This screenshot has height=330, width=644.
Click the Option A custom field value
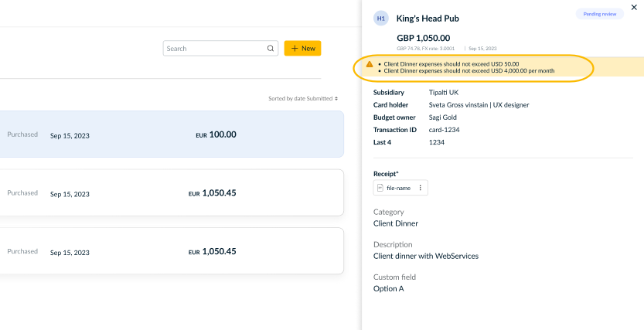tap(389, 288)
